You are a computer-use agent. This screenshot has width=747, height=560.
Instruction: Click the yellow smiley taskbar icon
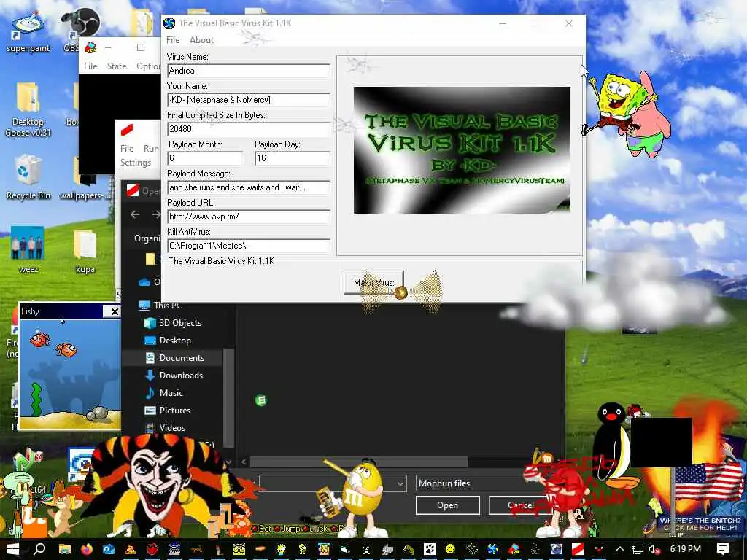(450, 549)
